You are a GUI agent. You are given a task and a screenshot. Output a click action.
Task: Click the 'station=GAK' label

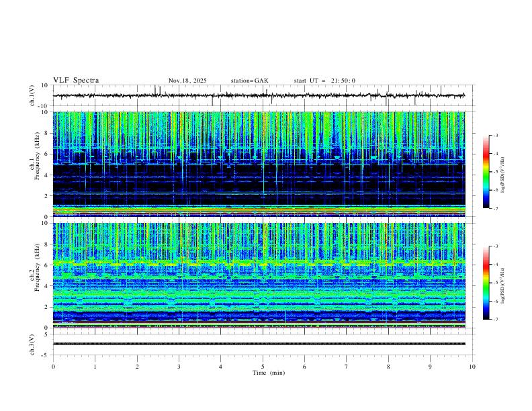[x=250, y=81]
